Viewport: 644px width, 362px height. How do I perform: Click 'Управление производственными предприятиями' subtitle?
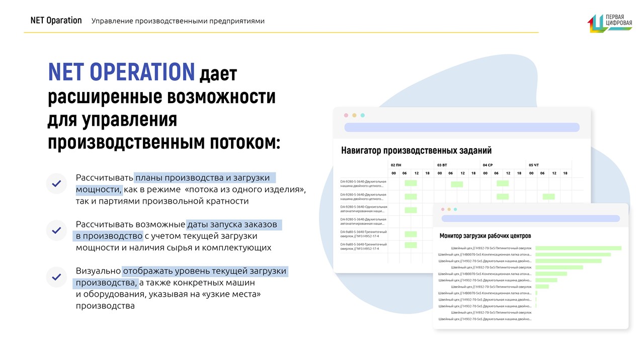click(178, 21)
